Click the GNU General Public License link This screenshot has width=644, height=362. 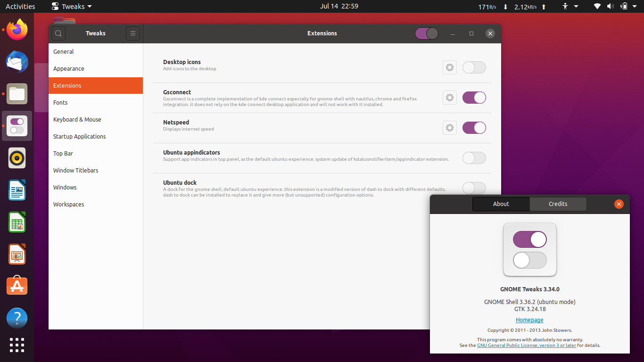pos(526,345)
